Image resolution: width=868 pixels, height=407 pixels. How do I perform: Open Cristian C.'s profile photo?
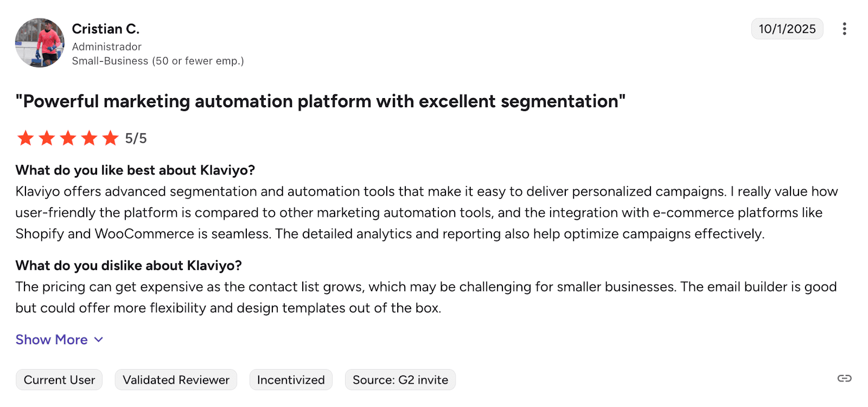pyautogui.click(x=40, y=43)
